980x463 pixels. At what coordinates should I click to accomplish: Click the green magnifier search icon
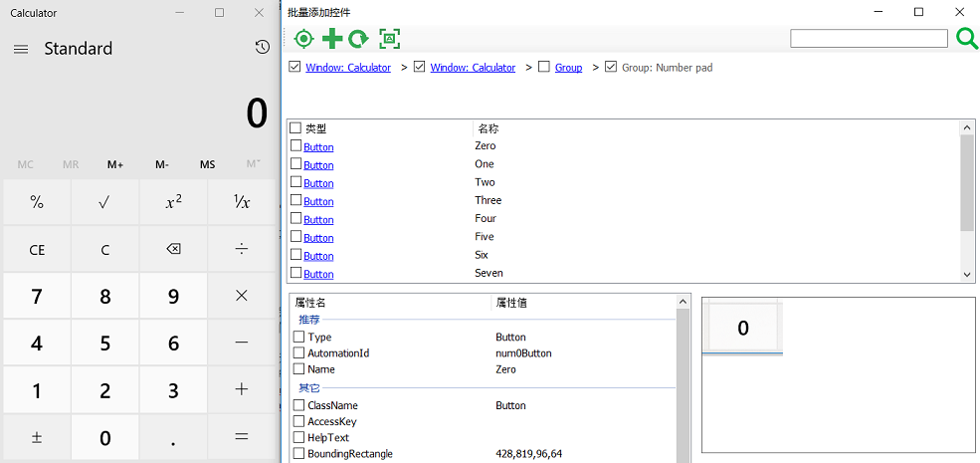tap(966, 39)
